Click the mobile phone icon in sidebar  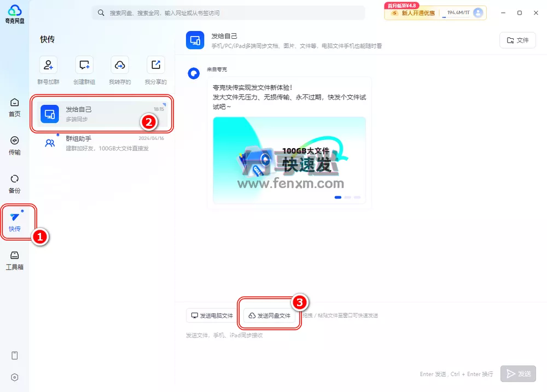pyautogui.click(x=14, y=355)
